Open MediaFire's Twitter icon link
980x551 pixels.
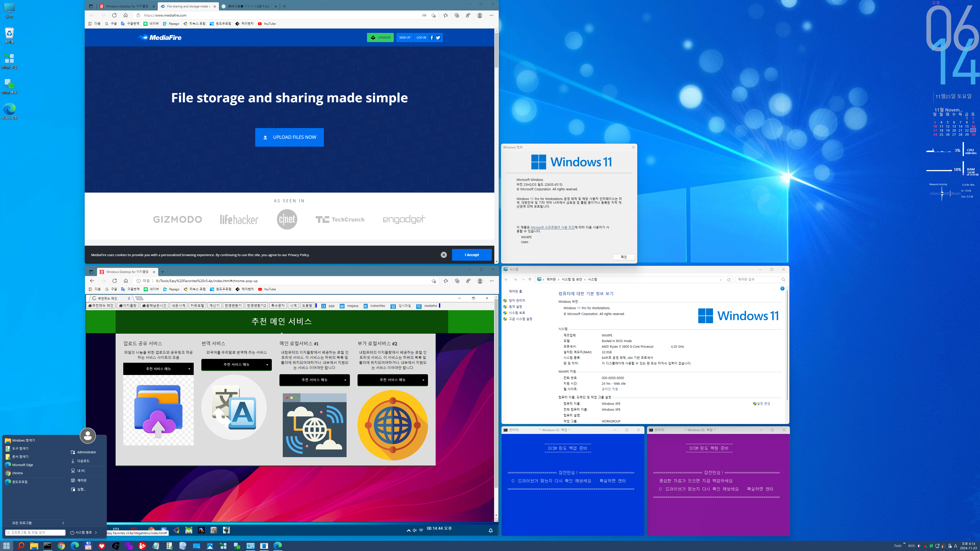click(x=438, y=38)
